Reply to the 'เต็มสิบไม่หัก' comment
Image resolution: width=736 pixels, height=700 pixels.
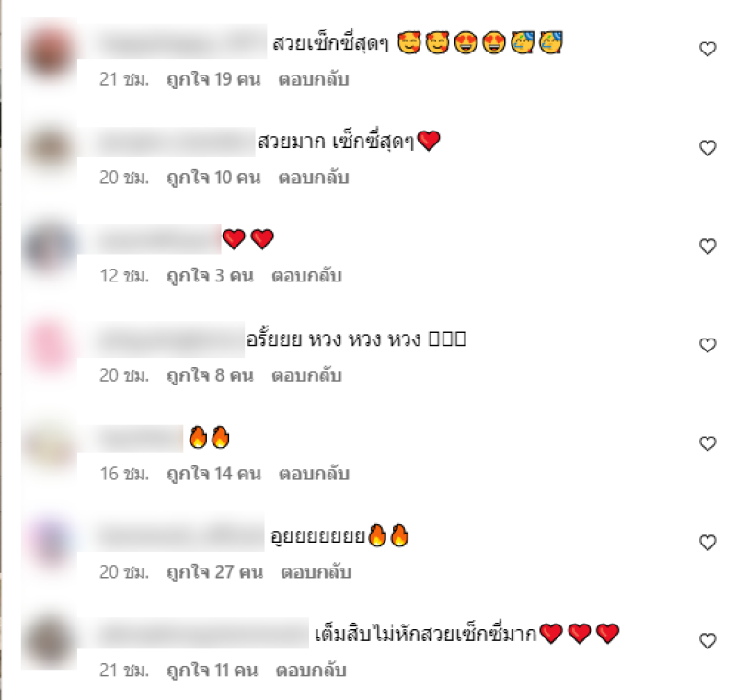pos(311,670)
